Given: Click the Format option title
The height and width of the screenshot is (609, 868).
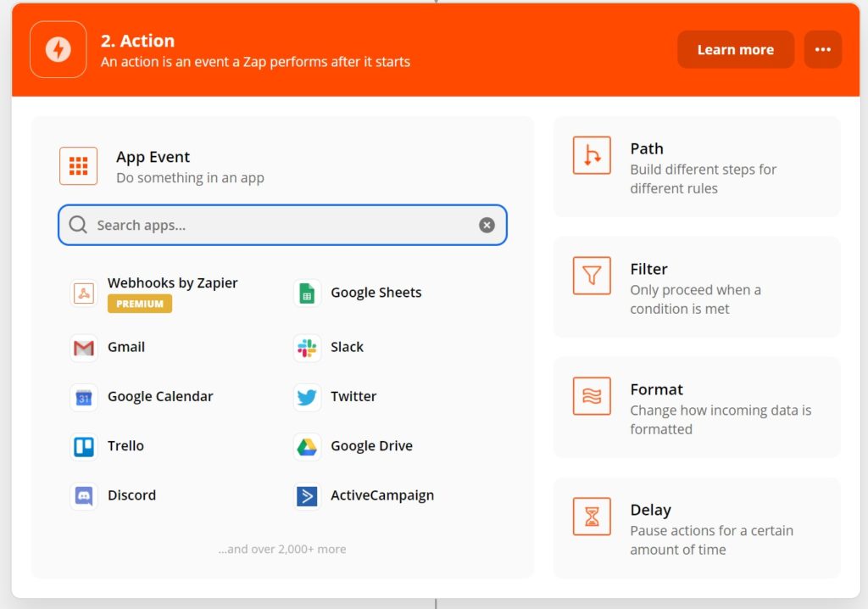Looking at the screenshot, I should coord(657,389).
